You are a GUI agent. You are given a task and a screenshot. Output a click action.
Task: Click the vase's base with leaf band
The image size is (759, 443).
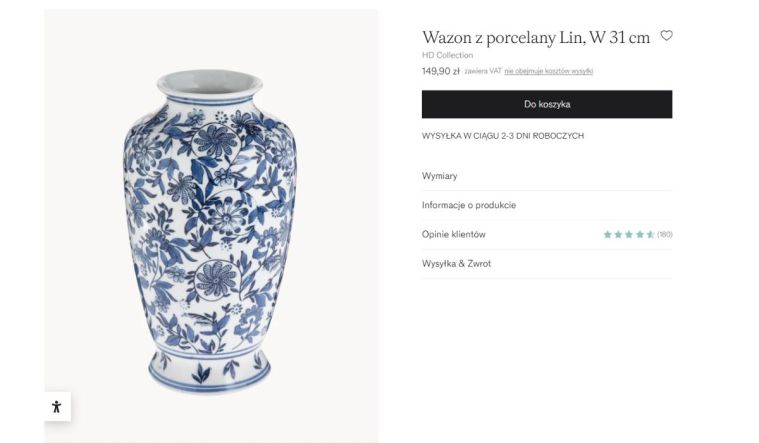209,371
